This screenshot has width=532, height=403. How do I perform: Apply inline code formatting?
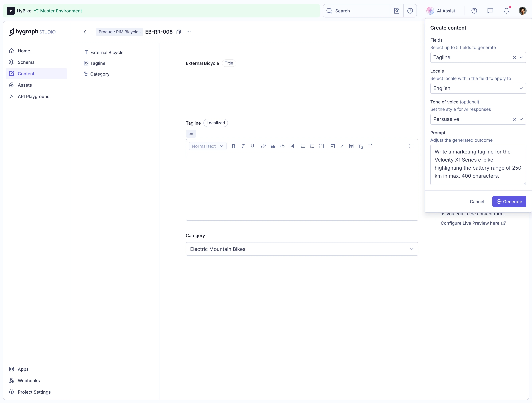pos(282,146)
